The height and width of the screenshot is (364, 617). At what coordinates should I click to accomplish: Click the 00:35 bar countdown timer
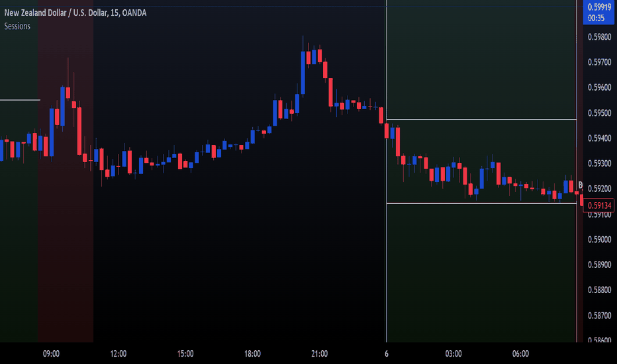(596, 18)
